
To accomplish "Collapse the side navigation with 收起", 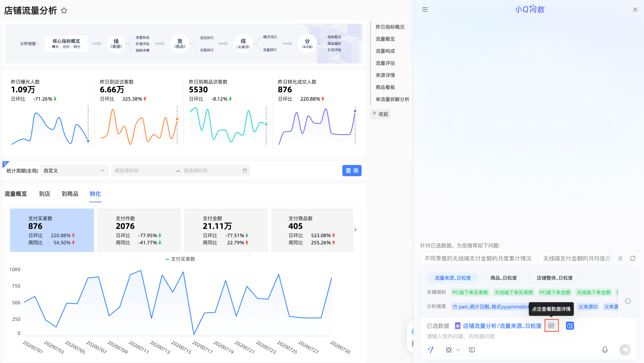I will click(x=380, y=114).
